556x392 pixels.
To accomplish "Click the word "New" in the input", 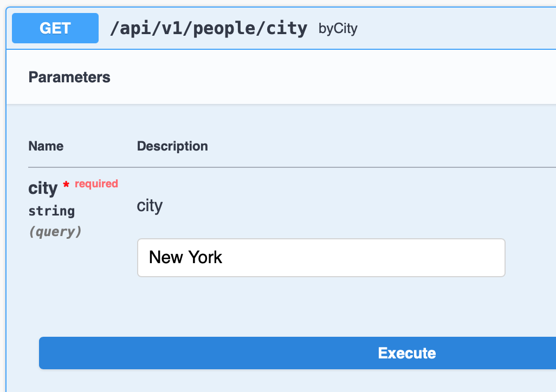I will coord(165,257).
